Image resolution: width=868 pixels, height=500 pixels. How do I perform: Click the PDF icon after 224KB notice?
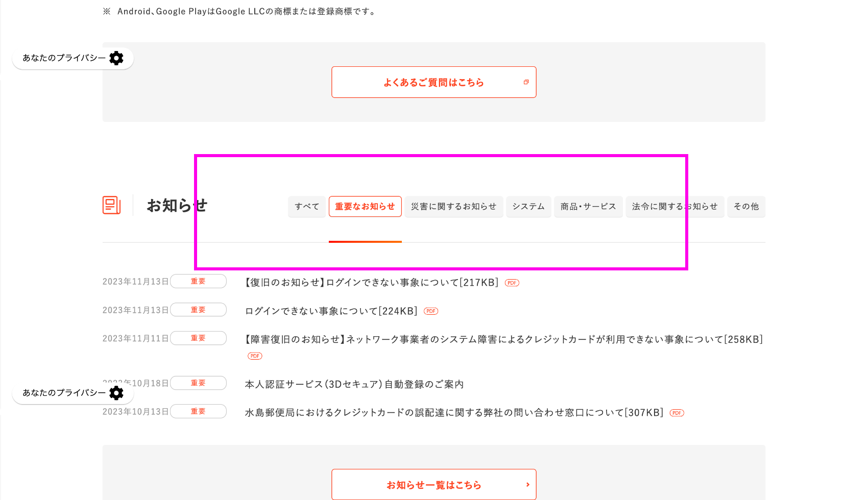pyautogui.click(x=431, y=311)
